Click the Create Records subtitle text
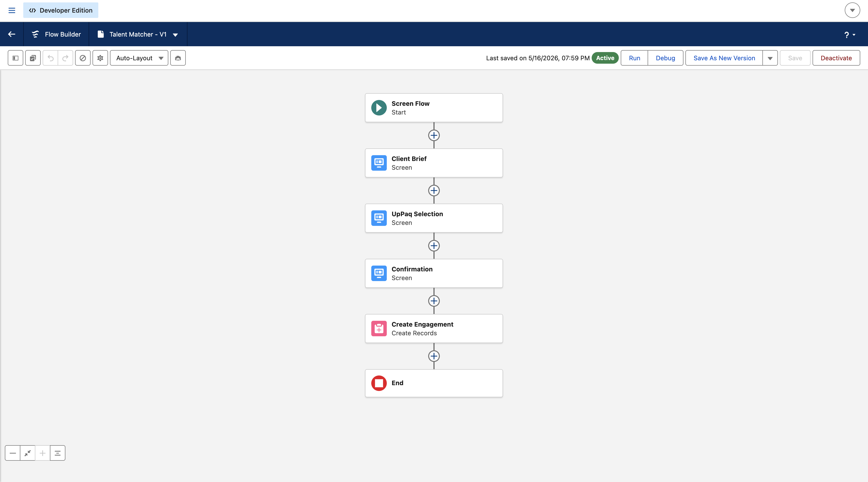Viewport: 868px width, 482px height. coord(414,333)
